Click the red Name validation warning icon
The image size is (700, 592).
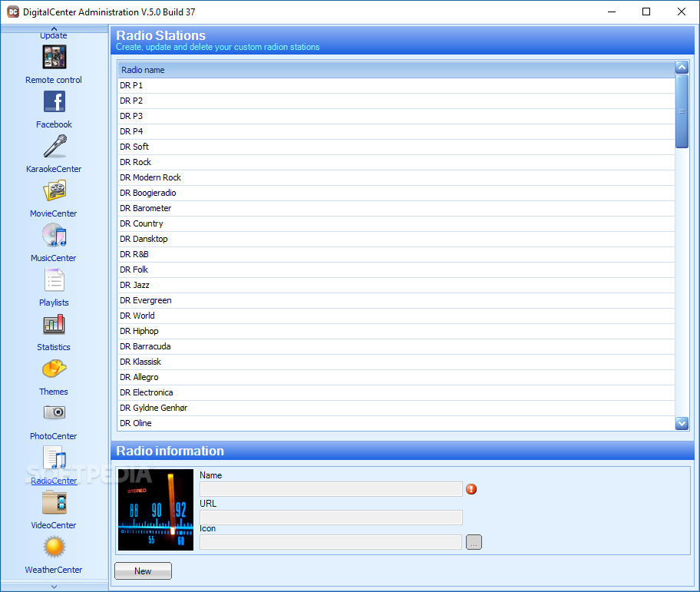[x=471, y=489]
